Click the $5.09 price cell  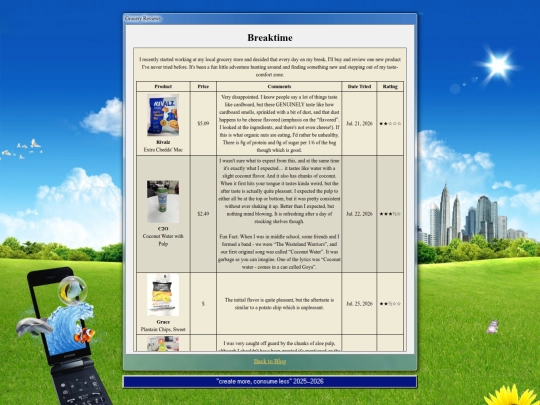point(203,123)
